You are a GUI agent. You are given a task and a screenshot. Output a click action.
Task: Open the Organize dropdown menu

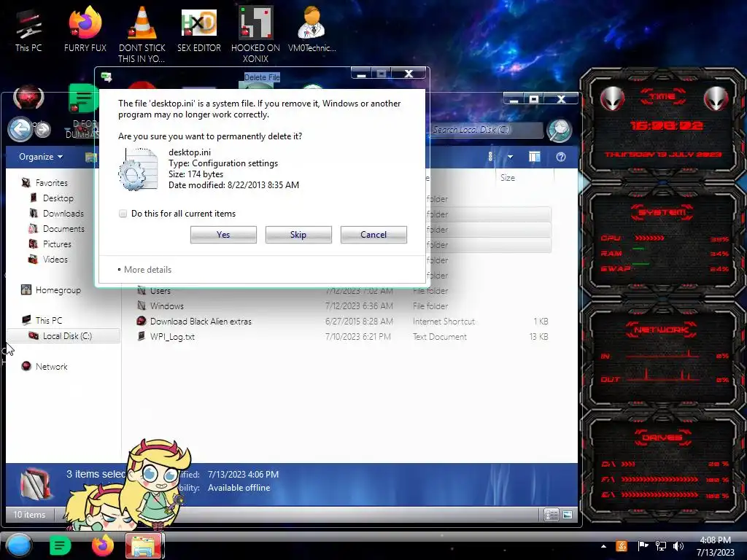(x=41, y=157)
